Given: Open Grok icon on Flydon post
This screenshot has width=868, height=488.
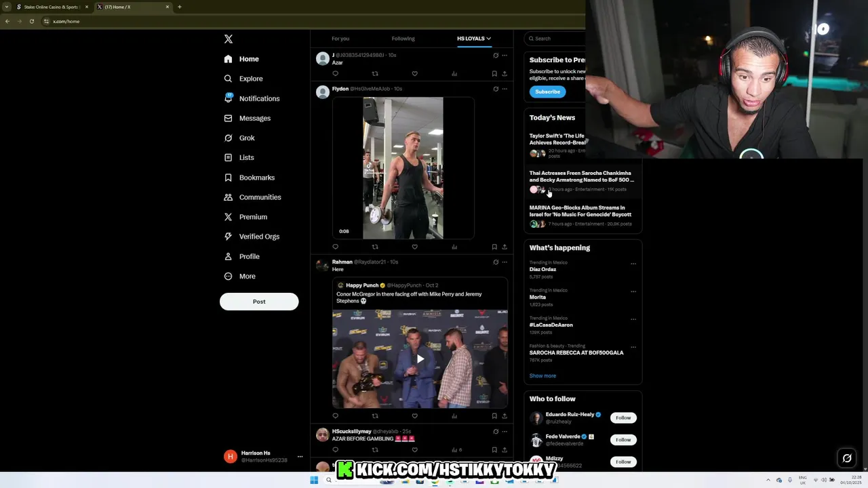Looking at the screenshot, I should coord(496,89).
